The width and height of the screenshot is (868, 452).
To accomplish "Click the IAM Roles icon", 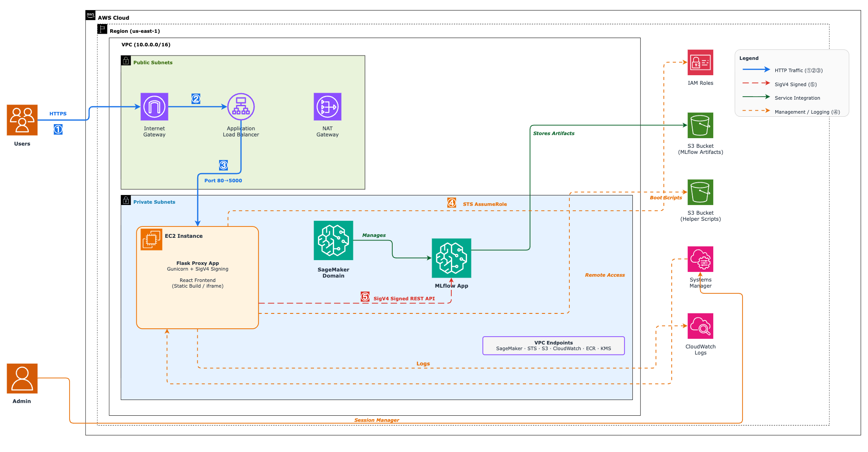I will [701, 63].
